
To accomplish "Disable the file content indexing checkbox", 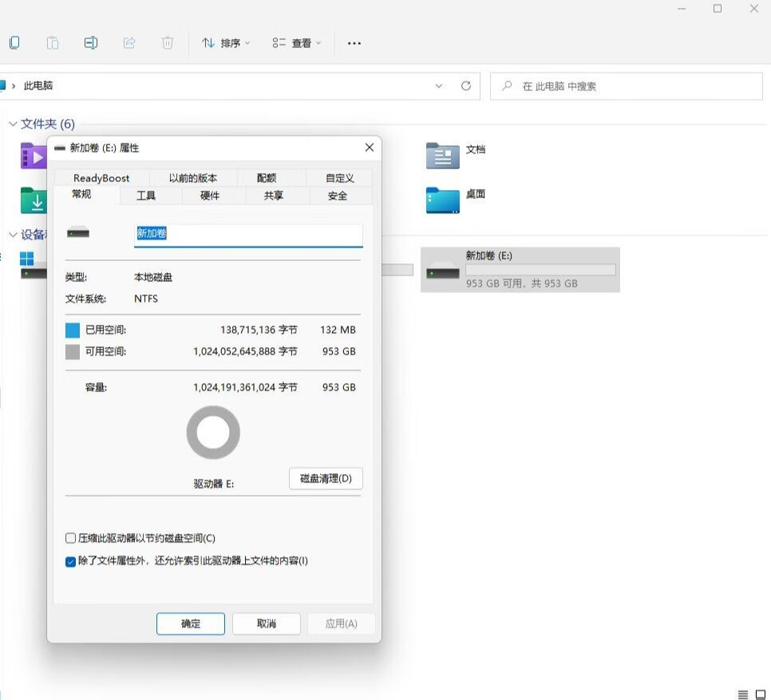I will click(x=70, y=560).
